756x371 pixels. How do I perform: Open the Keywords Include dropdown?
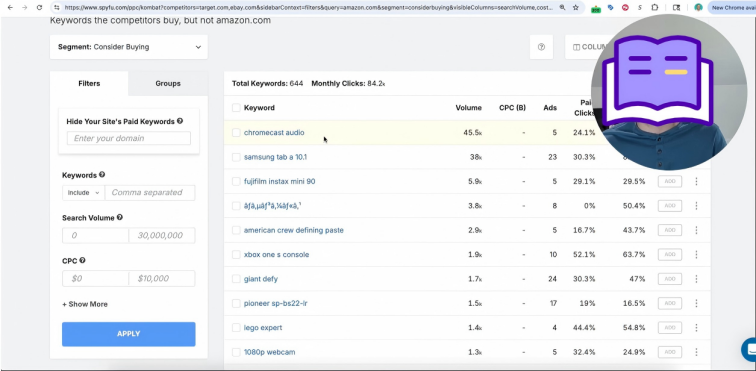pos(83,192)
